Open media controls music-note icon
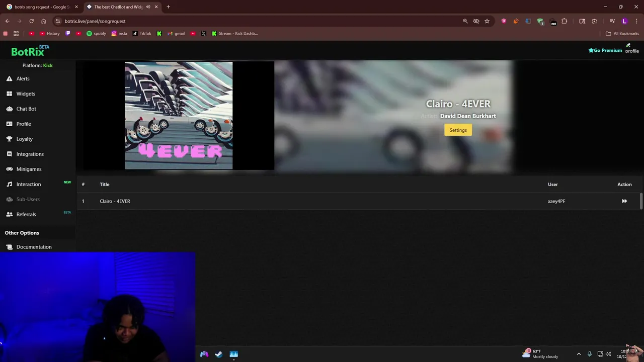This screenshot has width=644, height=362. tap(612, 21)
